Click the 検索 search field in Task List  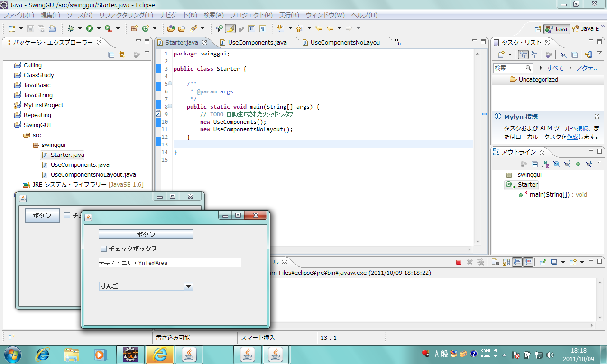tap(509, 68)
